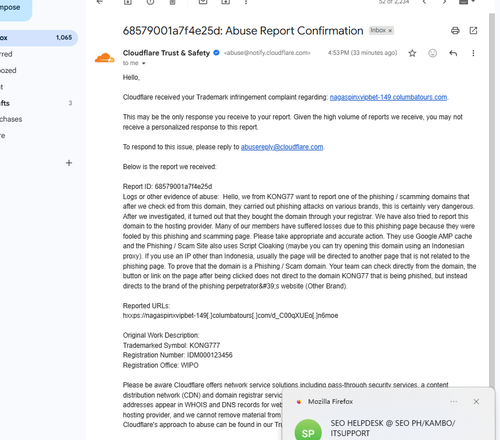Open the Firefox notification's three-dot options

pos(453,402)
